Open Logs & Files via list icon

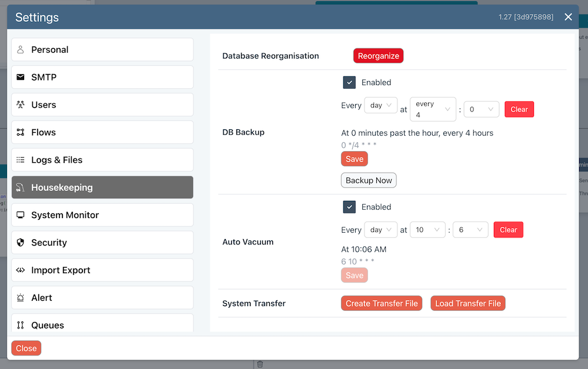tap(22, 160)
